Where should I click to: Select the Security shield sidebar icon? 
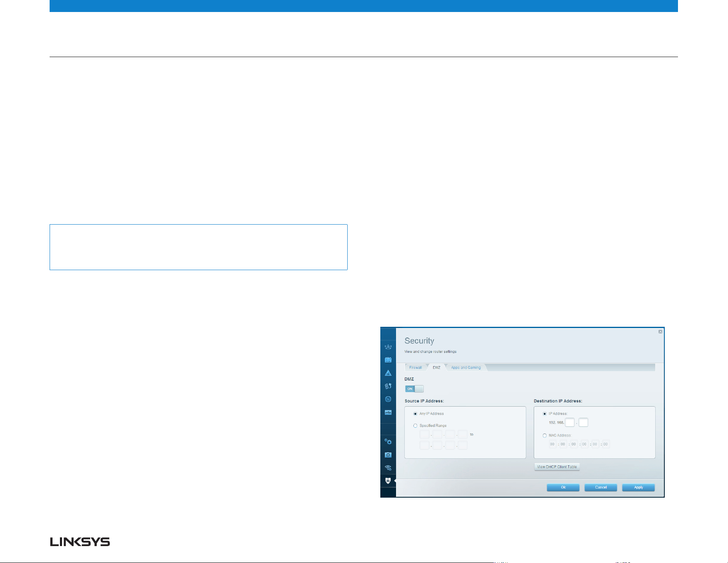pos(388,481)
